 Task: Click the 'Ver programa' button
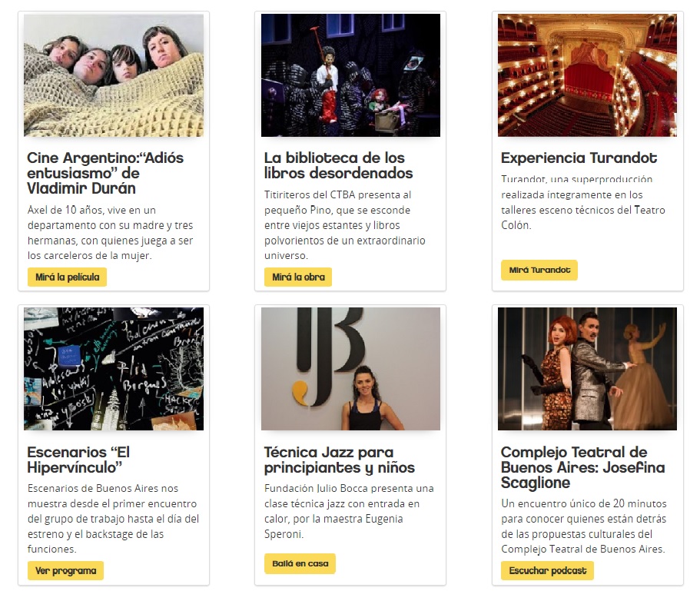point(65,570)
